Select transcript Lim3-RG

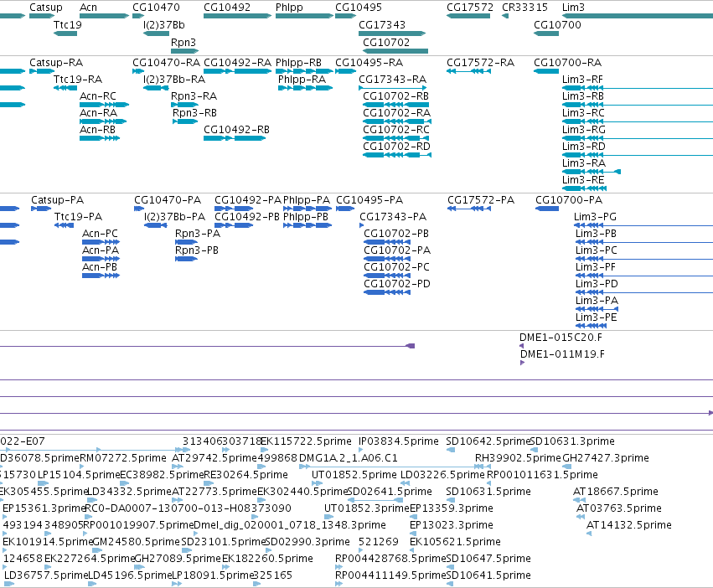(x=638, y=138)
